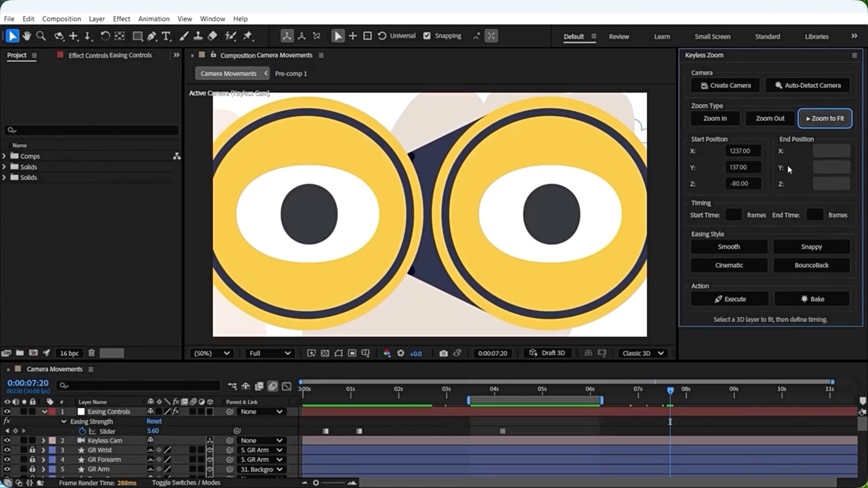Click the Auto-Detect Camera button
This screenshot has width=868, height=488.
[807, 85]
